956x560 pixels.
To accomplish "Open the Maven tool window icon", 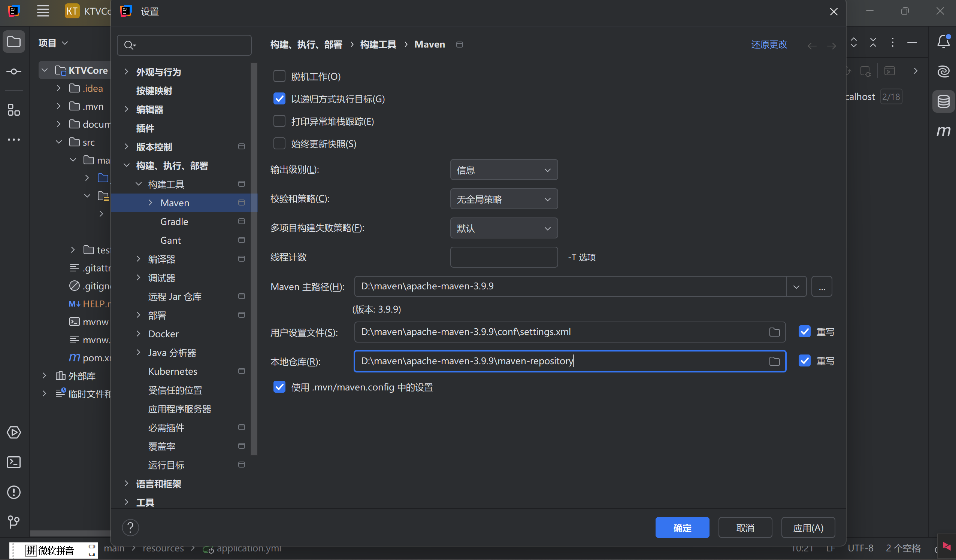I will point(943,131).
